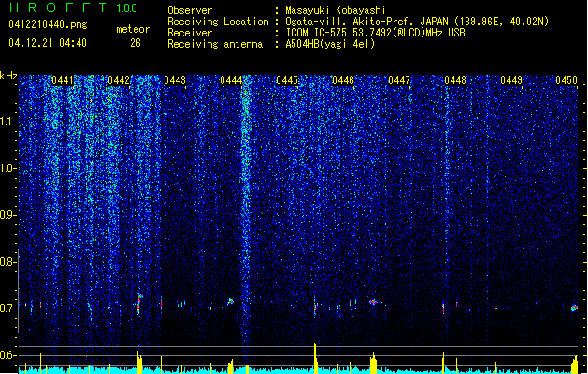
Task: Click the 1.1 kHz axis label
Action: 8,122
